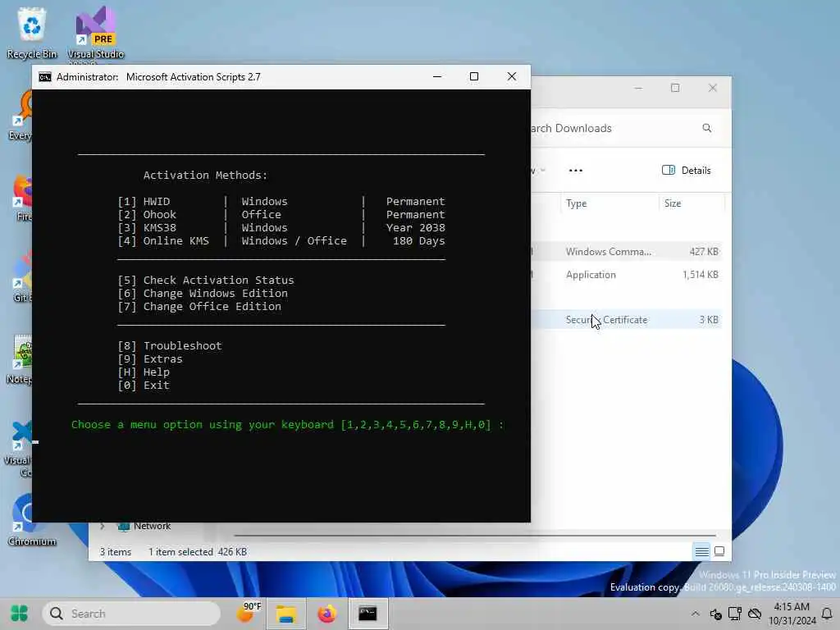Maximize the Activation Scripts window
Image resolution: width=840 pixels, height=630 pixels.
click(x=474, y=76)
